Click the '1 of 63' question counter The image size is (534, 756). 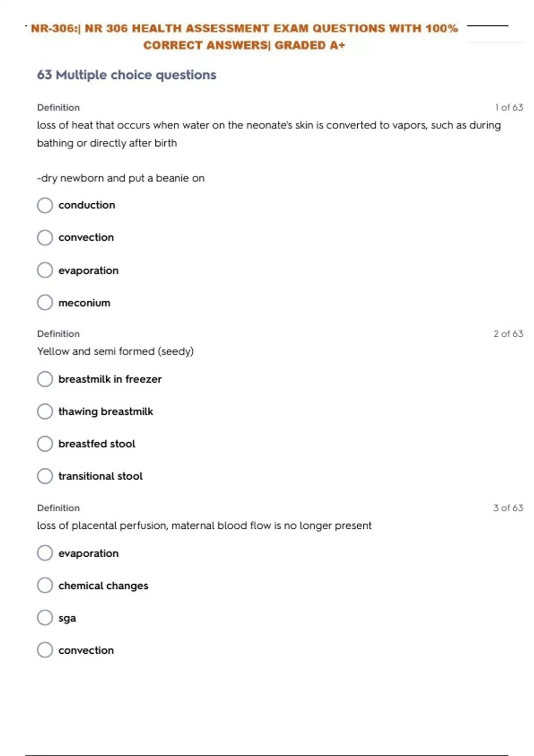(509, 108)
